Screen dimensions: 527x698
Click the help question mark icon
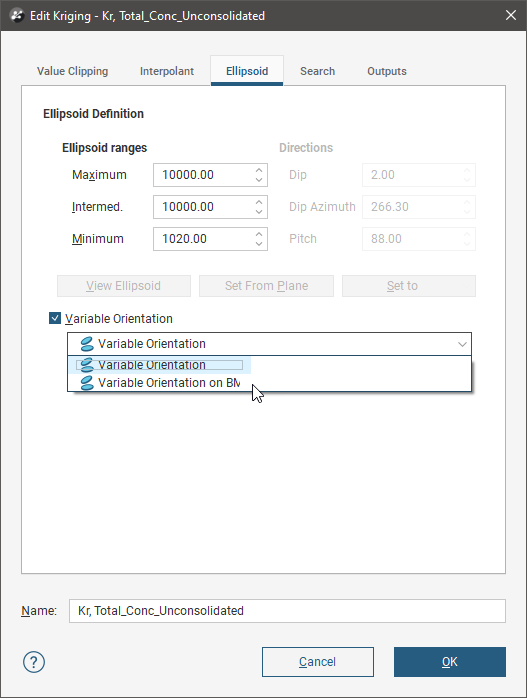(x=34, y=662)
